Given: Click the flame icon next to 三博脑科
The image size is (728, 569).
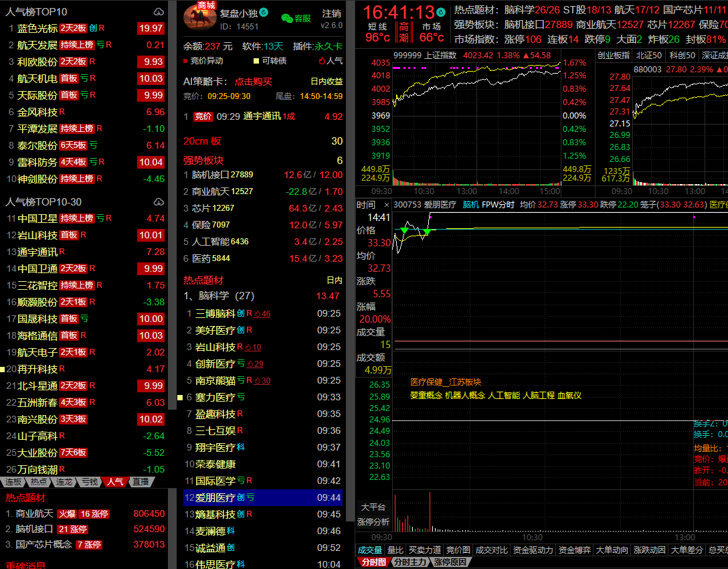Looking at the screenshot, I should coord(257,313).
